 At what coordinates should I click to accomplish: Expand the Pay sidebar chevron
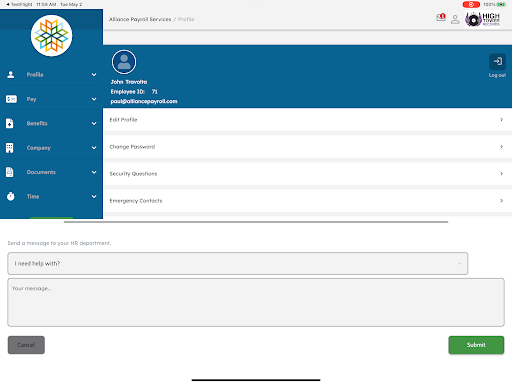point(94,99)
